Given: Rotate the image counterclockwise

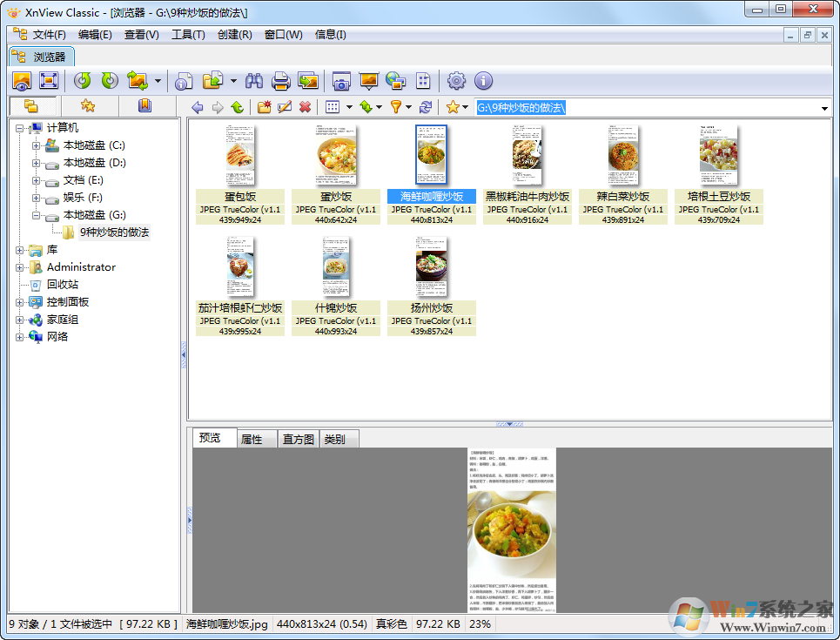Looking at the screenshot, I should [82, 80].
